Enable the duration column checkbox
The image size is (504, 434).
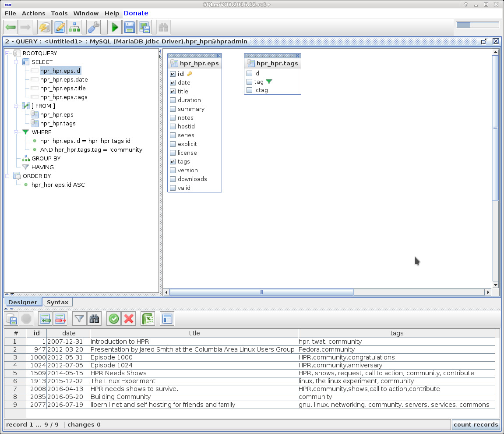(x=173, y=100)
